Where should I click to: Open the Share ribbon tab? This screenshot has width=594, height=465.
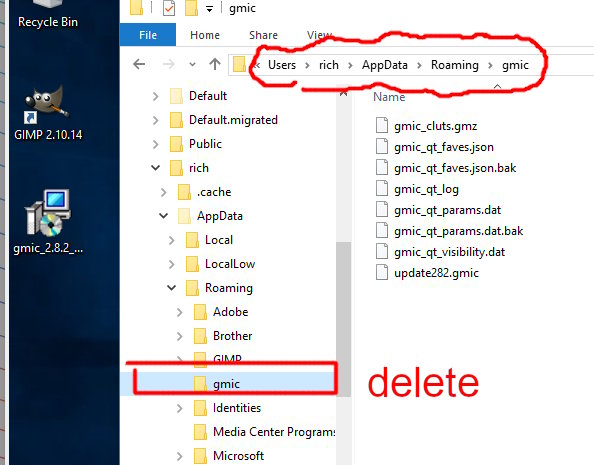[263, 35]
